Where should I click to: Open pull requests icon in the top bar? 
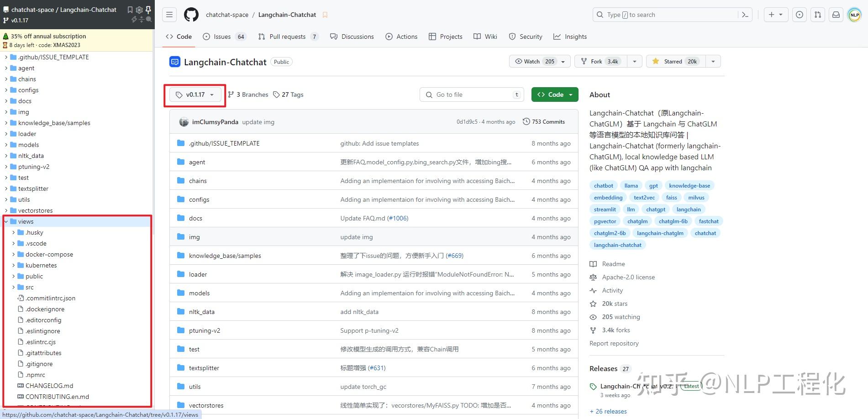click(x=817, y=14)
